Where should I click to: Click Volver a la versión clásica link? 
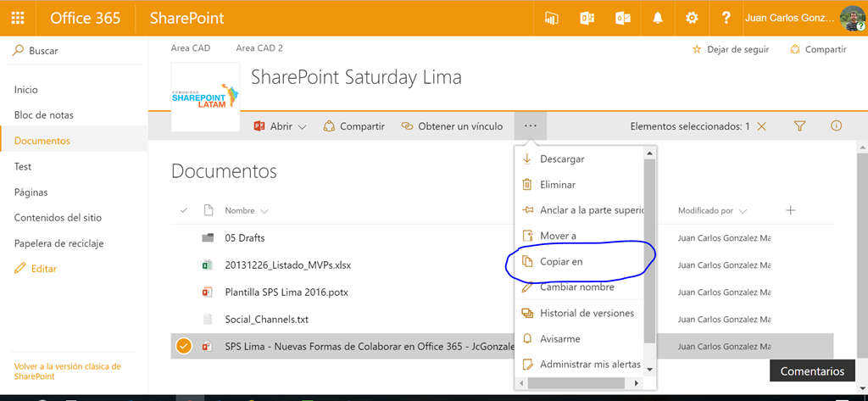pos(68,371)
